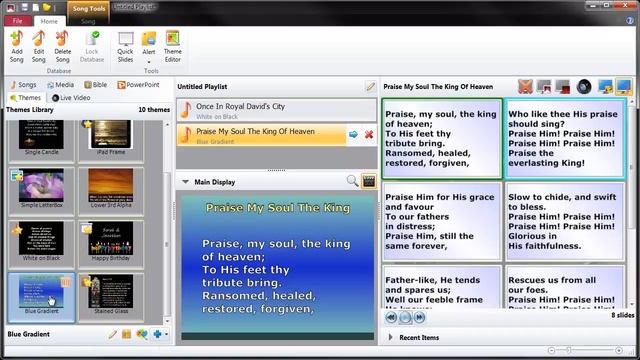
Task: Open the Songs library tab
Action: [23, 84]
